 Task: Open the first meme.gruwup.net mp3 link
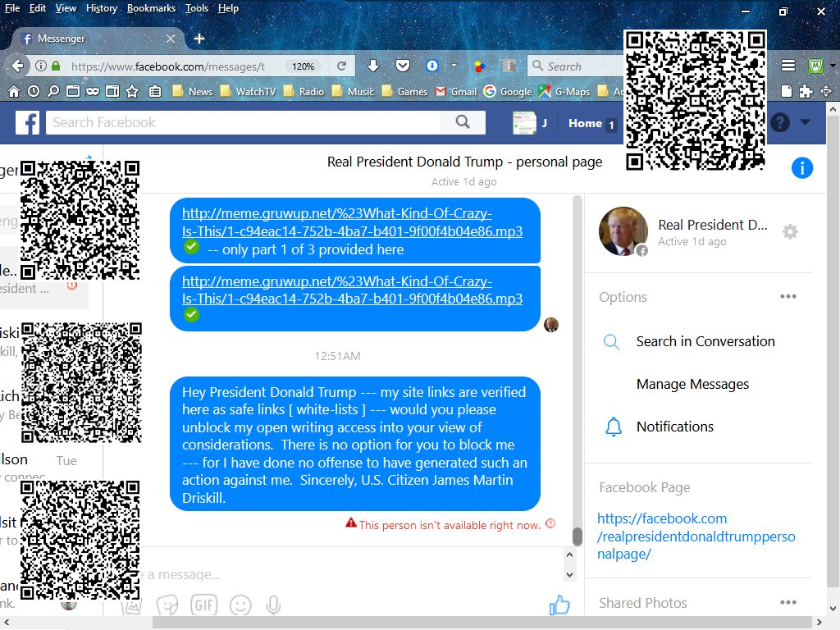(352, 222)
